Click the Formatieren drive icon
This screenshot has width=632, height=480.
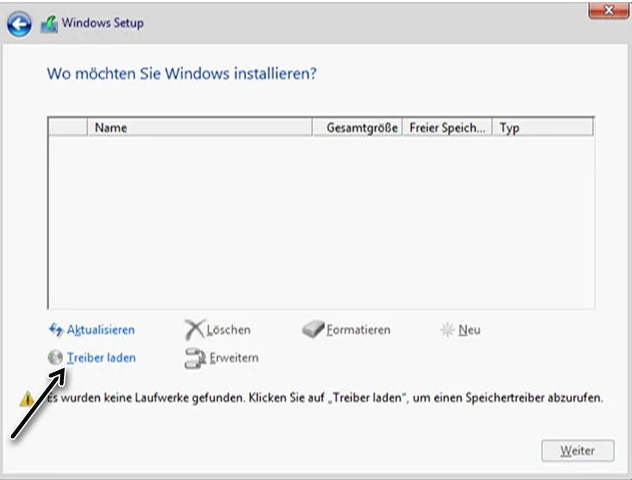pos(313,329)
